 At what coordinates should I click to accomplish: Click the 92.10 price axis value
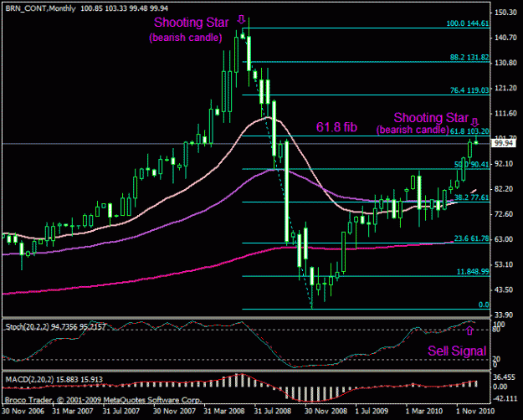point(504,164)
